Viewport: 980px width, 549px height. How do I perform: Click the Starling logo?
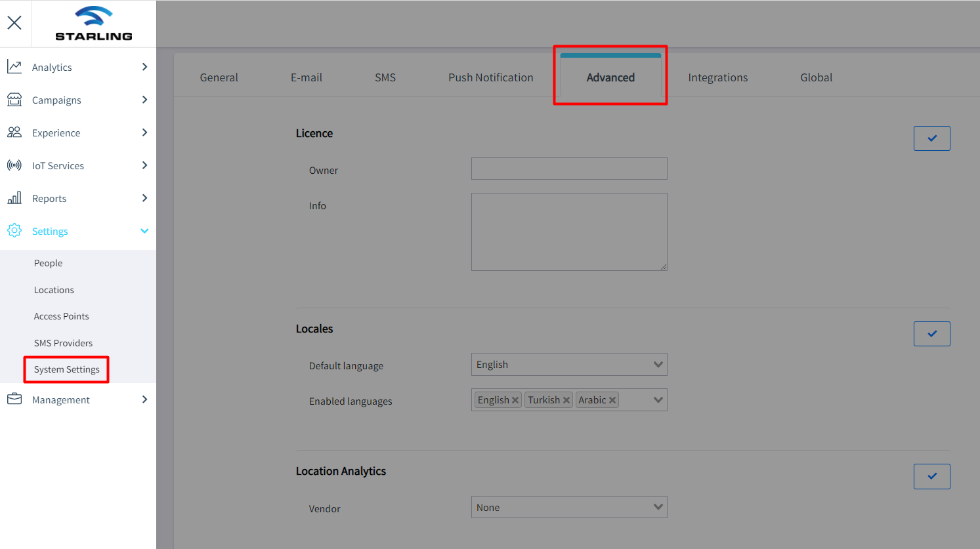coord(94,24)
